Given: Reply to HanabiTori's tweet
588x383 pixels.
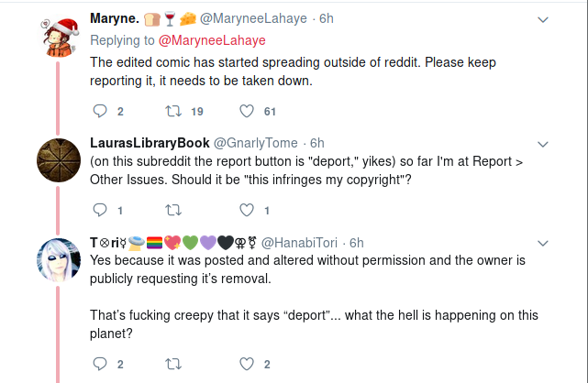Looking at the screenshot, I should (x=100, y=364).
